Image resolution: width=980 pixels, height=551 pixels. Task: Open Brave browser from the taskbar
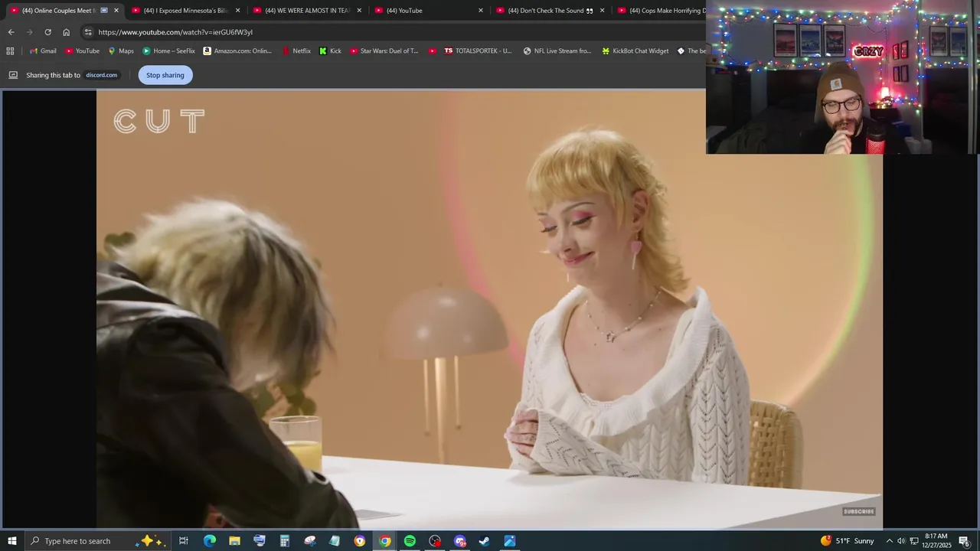coord(360,541)
